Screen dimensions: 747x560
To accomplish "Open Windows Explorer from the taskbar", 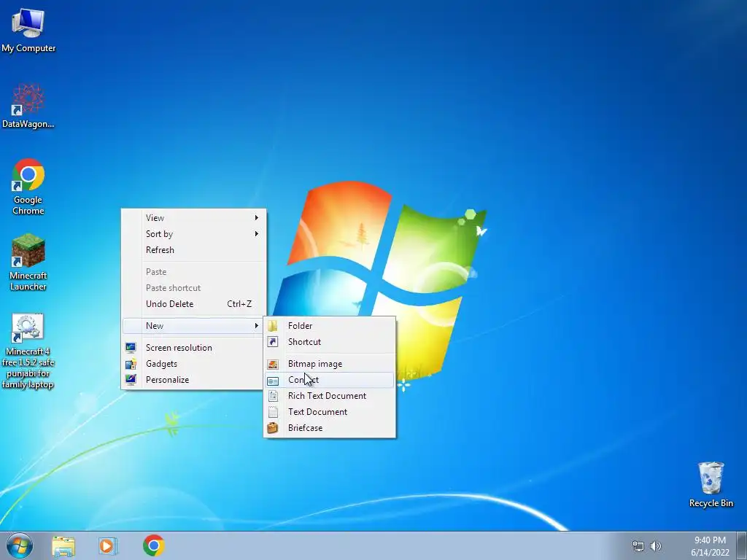I will click(x=63, y=546).
